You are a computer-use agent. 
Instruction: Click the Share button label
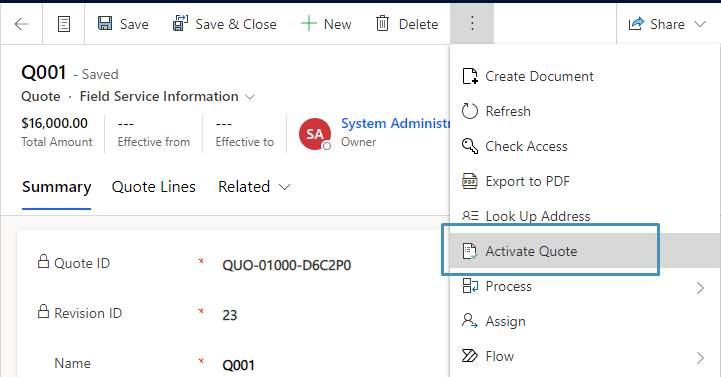point(667,24)
